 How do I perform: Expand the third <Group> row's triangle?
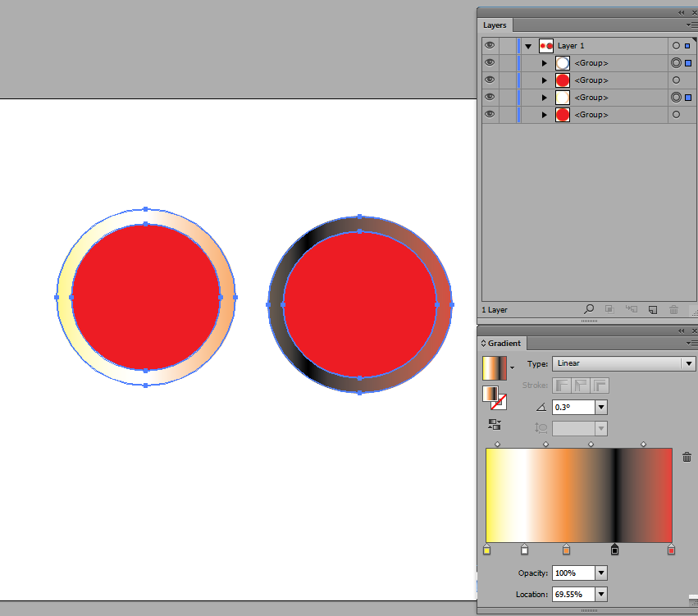[544, 98]
